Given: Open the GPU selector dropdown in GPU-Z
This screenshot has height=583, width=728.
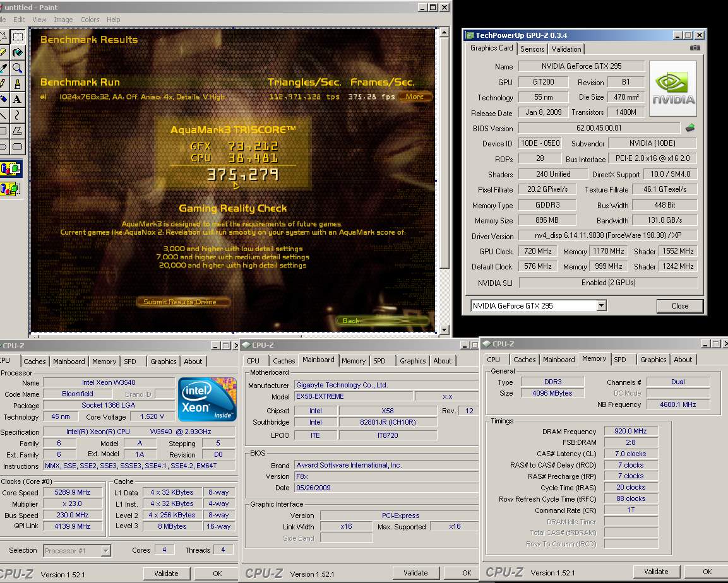Looking at the screenshot, I should [601, 305].
